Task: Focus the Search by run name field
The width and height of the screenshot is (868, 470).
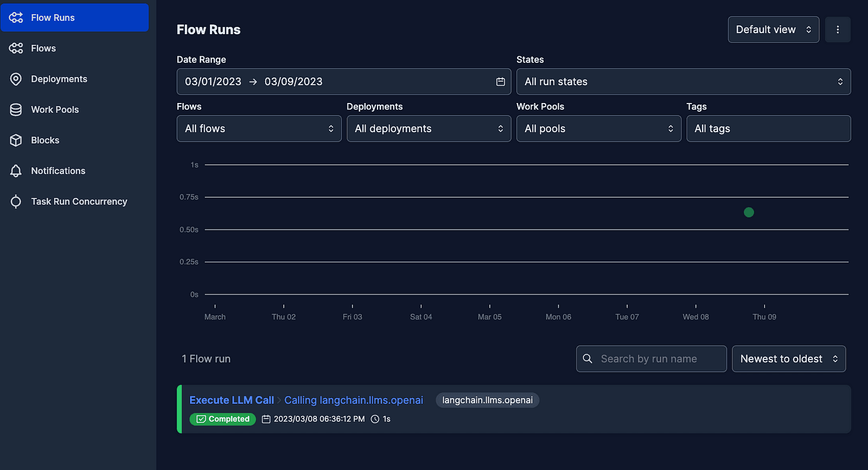Action: 659,359
